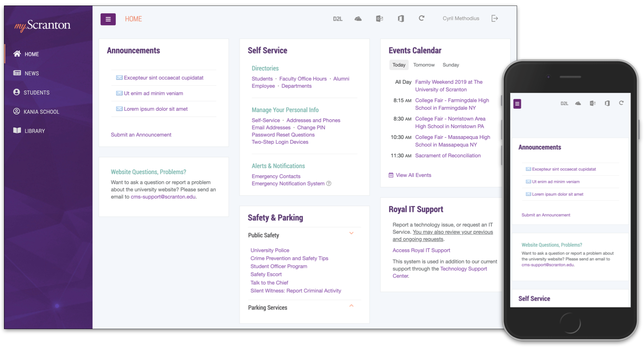Expand the Parking Services section
Screen dimensions: 644x347
pos(351,306)
